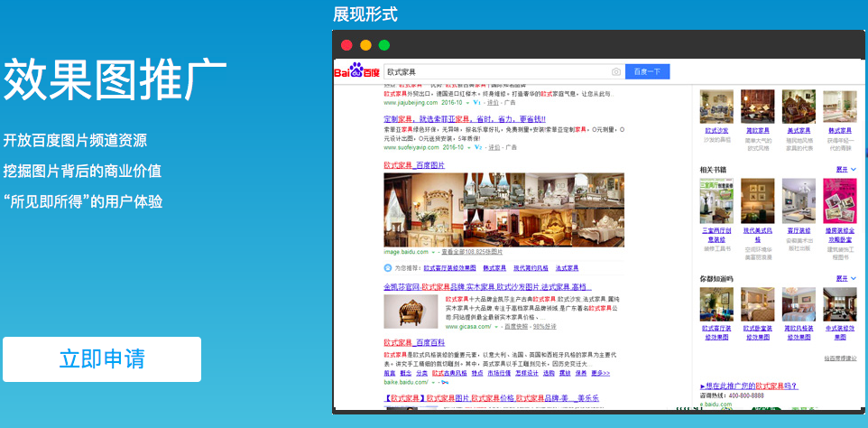868x428 pixels.
Task: Click the V2 credibility badge icon
Action: [476, 145]
